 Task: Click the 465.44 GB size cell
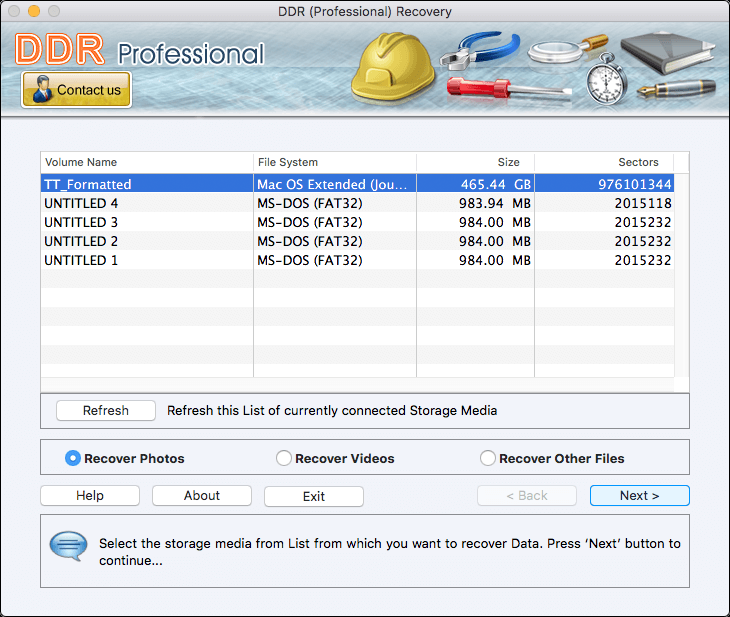[x=475, y=184]
